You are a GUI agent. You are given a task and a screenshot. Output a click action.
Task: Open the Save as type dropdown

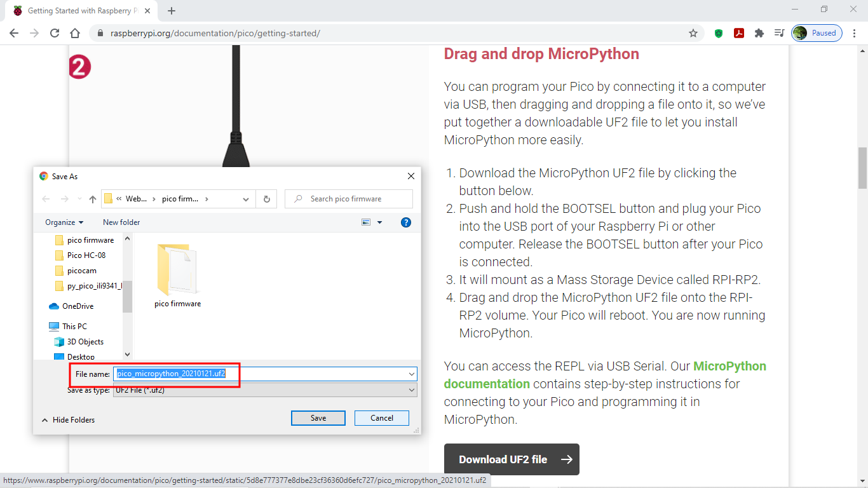265,390
